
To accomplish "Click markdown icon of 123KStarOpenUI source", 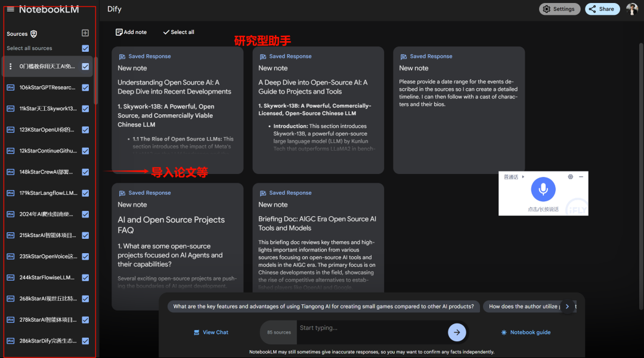I will (x=11, y=130).
